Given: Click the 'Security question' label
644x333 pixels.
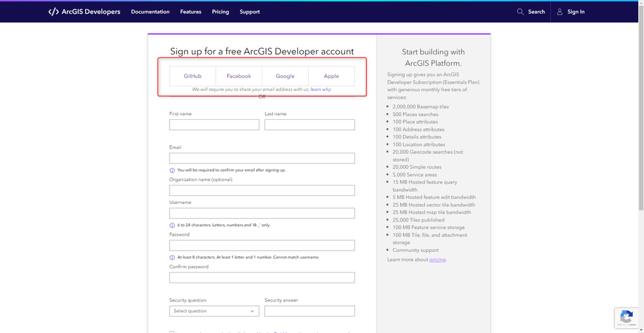Looking at the screenshot, I should (188, 300).
